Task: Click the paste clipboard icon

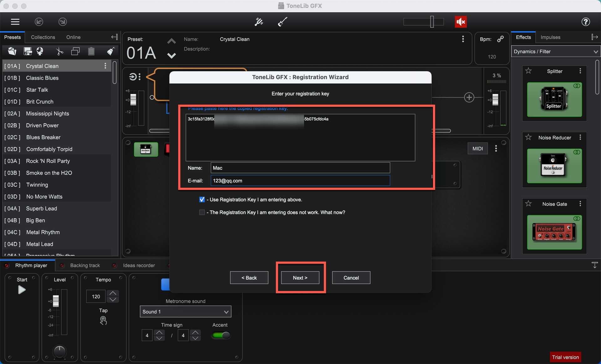Action: 91,51
